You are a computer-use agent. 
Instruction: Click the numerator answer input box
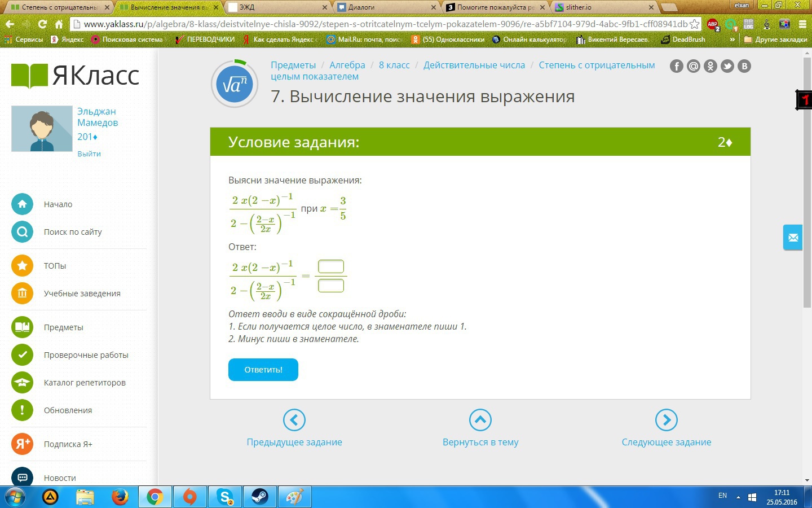click(331, 266)
